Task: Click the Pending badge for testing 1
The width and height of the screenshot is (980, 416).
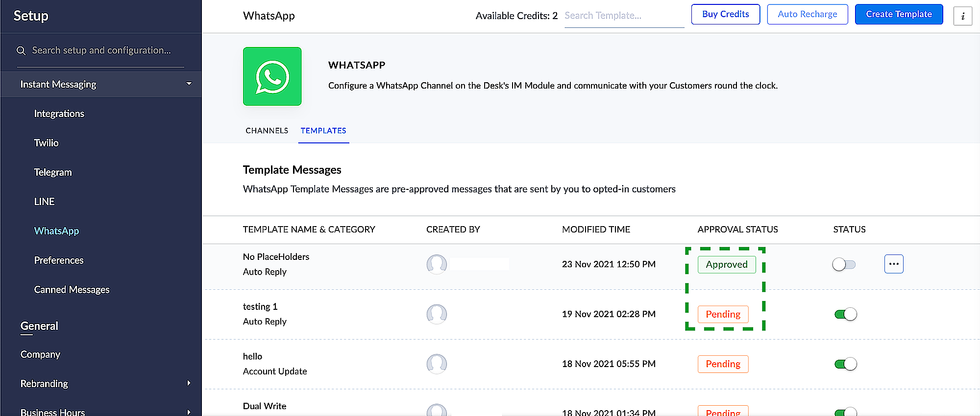Action: pos(723,314)
